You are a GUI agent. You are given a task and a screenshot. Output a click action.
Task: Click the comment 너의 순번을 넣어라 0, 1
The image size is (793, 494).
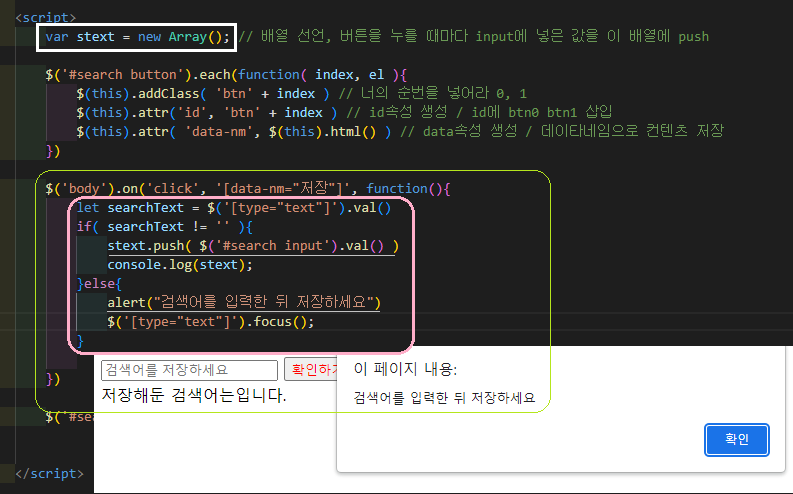[433, 94]
